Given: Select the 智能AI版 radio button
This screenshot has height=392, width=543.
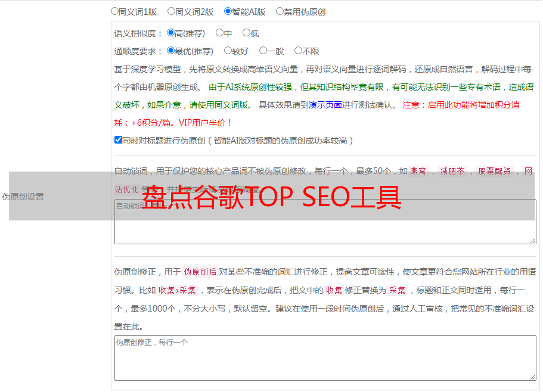Looking at the screenshot, I should point(228,11).
